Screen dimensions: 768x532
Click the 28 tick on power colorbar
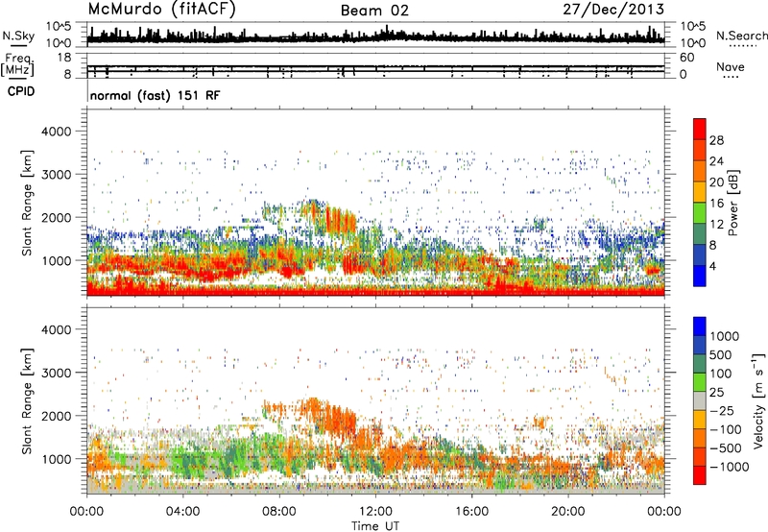tap(716, 140)
